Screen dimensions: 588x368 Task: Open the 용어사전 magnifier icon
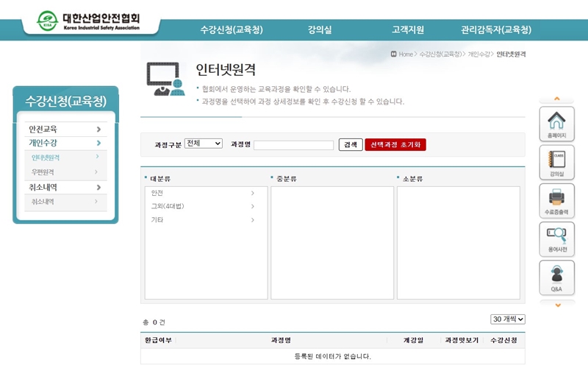click(x=556, y=239)
